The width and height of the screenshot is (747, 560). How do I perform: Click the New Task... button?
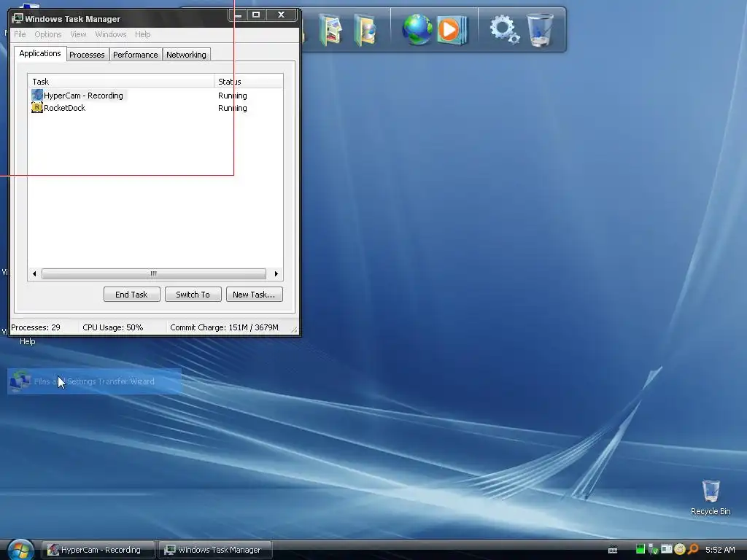click(254, 295)
